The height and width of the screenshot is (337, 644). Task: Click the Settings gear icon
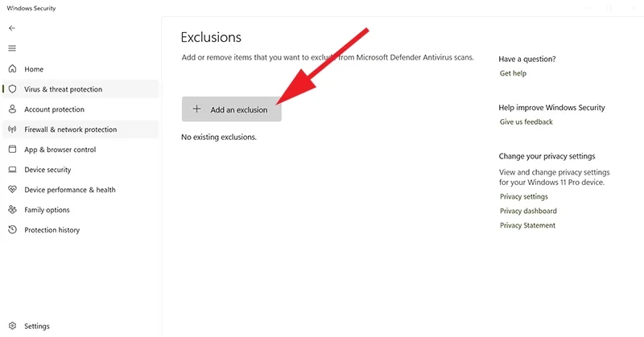pyautogui.click(x=12, y=327)
